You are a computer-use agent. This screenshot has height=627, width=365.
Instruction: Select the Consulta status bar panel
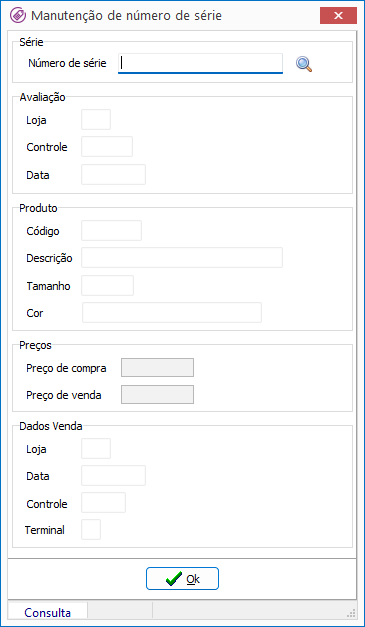tap(48, 613)
